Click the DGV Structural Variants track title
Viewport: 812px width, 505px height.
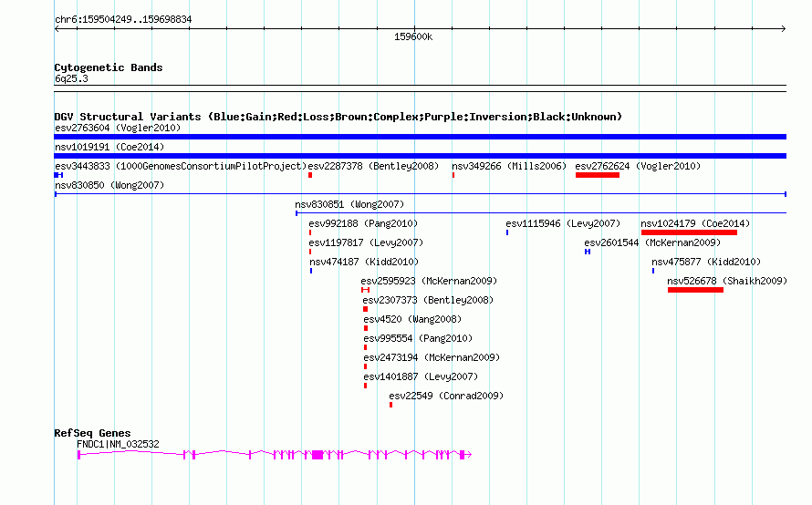point(338,117)
